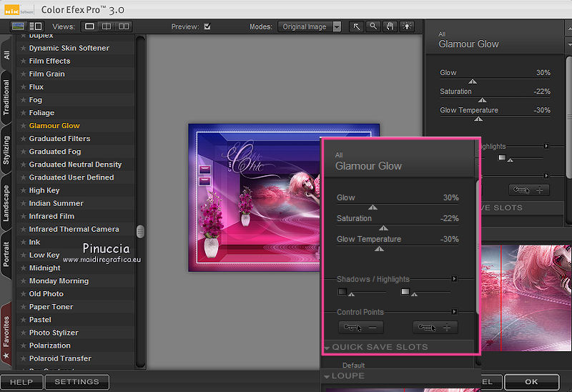The image size is (572, 392).
Task: Click the HELP button
Action: tap(21, 382)
